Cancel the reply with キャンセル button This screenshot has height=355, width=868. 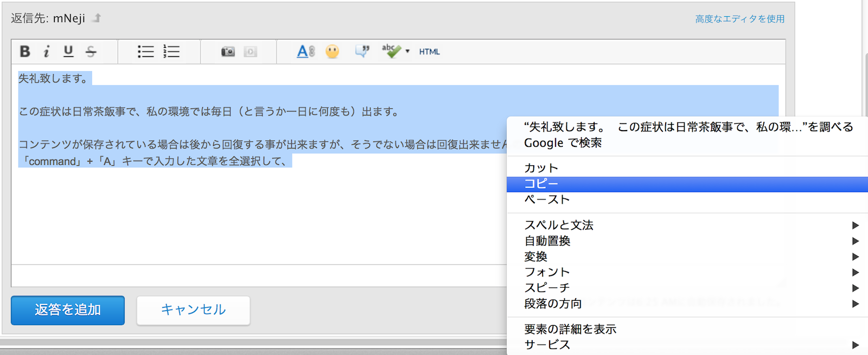click(193, 310)
